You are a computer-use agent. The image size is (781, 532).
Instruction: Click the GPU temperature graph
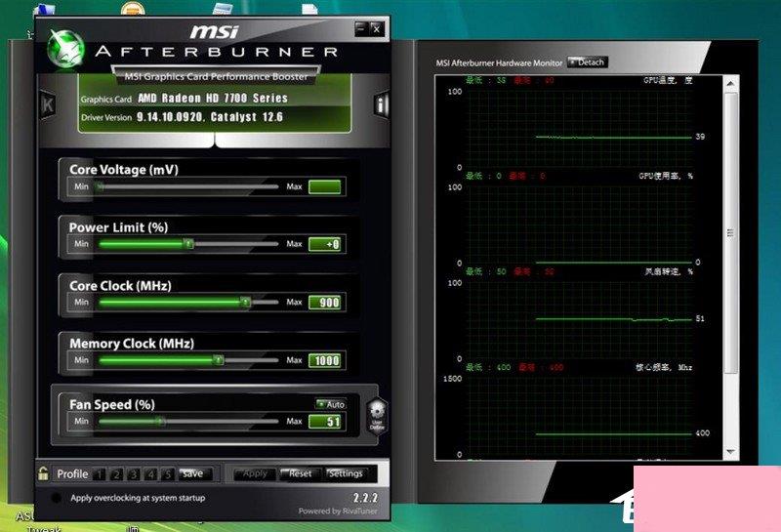pos(579,130)
